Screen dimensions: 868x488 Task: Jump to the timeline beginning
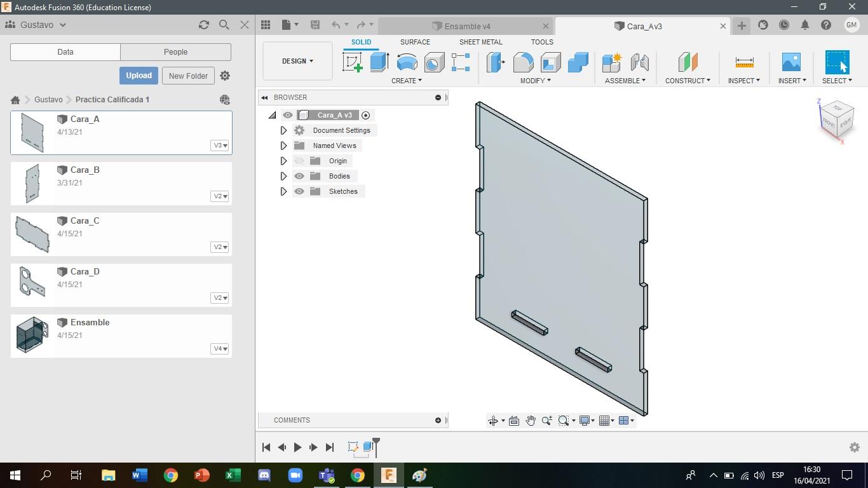(x=266, y=447)
